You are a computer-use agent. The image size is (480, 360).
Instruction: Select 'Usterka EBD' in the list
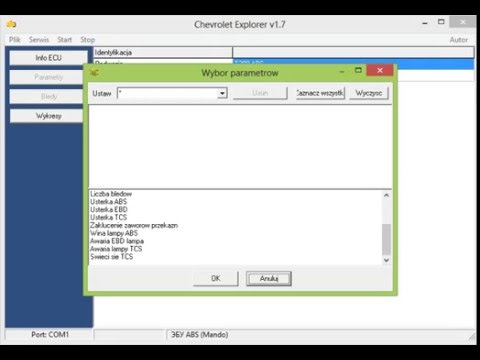[x=109, y=209]
